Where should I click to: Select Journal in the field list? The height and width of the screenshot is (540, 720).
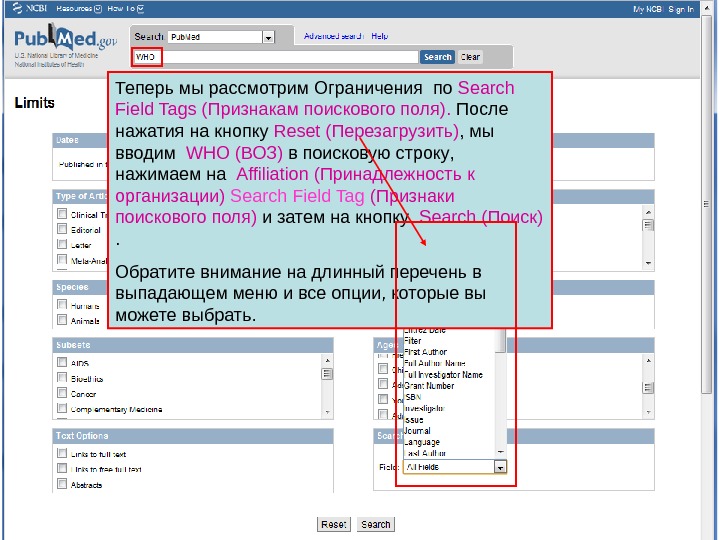pos(417,431)
